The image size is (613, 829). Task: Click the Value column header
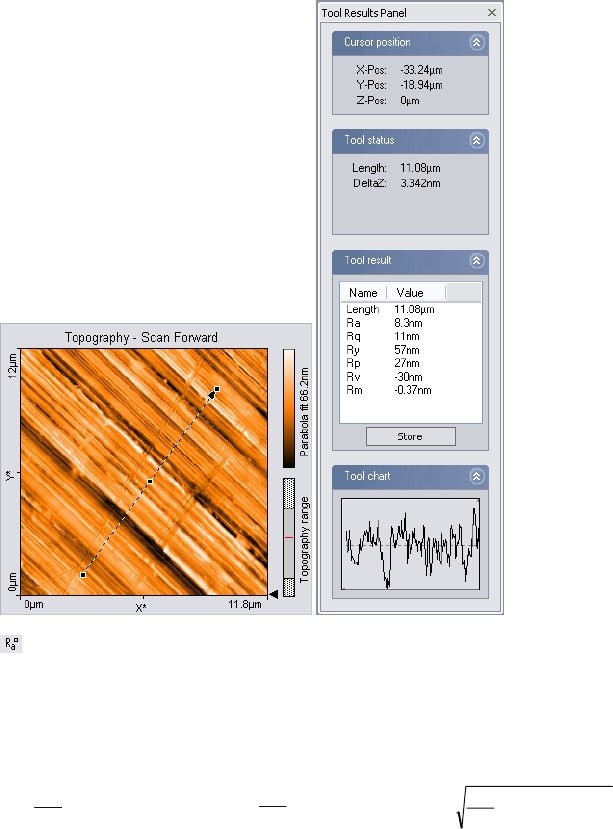pos(416,293)
